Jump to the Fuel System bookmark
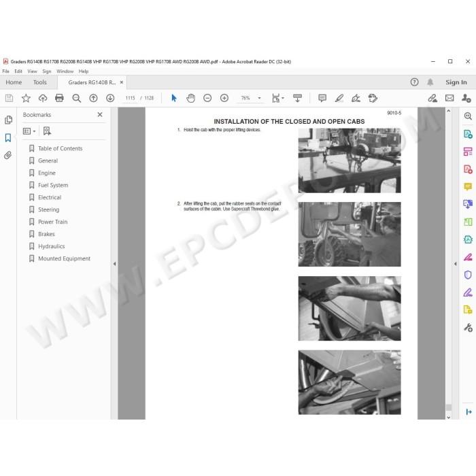Screen dimensions: 476x476 (53, 185)
